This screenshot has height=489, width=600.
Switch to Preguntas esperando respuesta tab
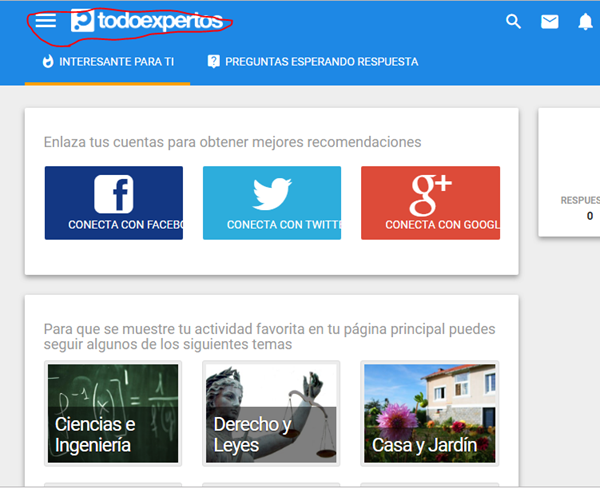coord(313,62)
